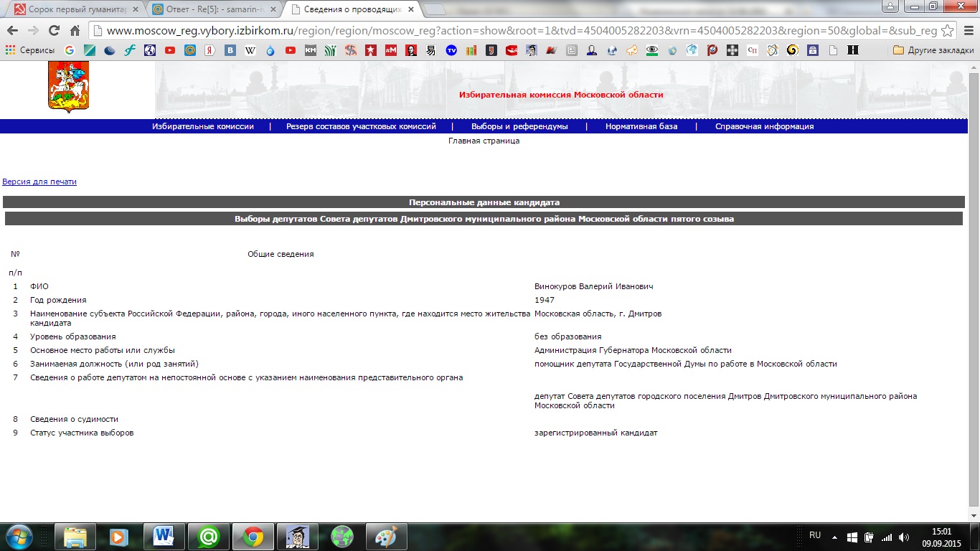The image size is (980, 551).
Task: Open the Нормативная база menu
Action: pos(641,126)
